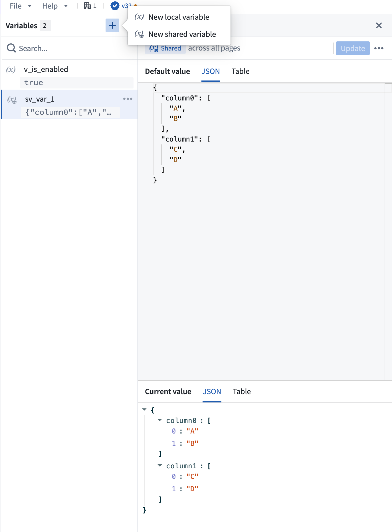The width and height of the screenshot is (392, 532).
Task: Switch Current value to Table tab
Action: (242, 392)
